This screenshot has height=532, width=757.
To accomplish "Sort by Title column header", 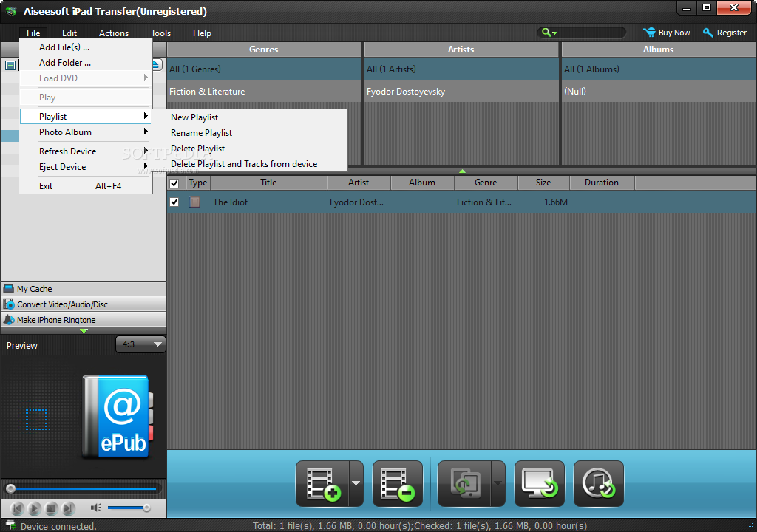I will 268,183.
